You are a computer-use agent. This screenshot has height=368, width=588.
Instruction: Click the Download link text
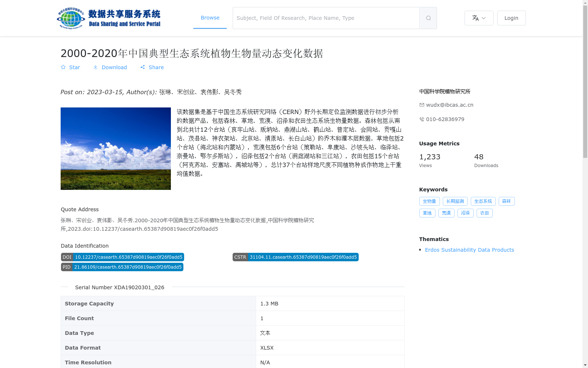(x=114, y=67)
